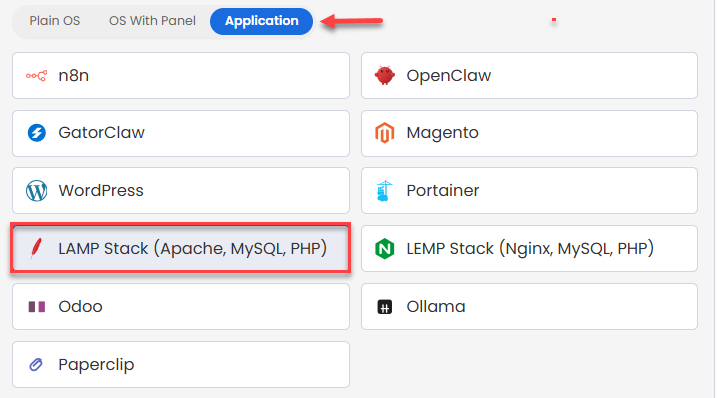This screenshot has height=398, width=717.
Task: Select GatorClaw application card
Action: click(181, 133)
